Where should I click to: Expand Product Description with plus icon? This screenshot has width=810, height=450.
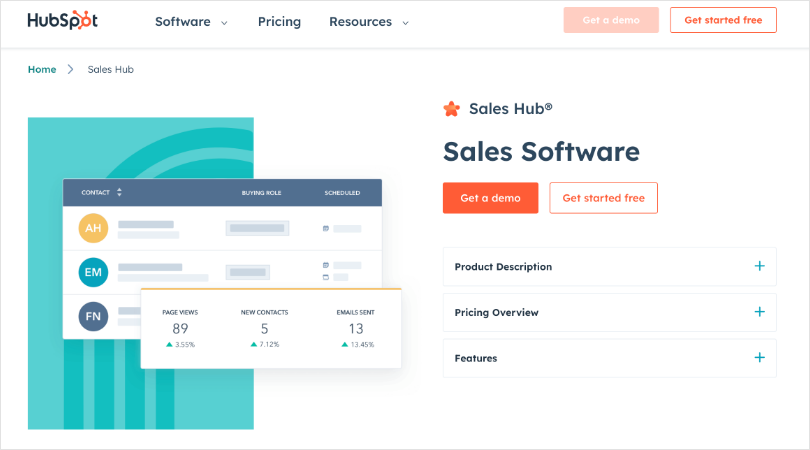click(x=759, y=266)
